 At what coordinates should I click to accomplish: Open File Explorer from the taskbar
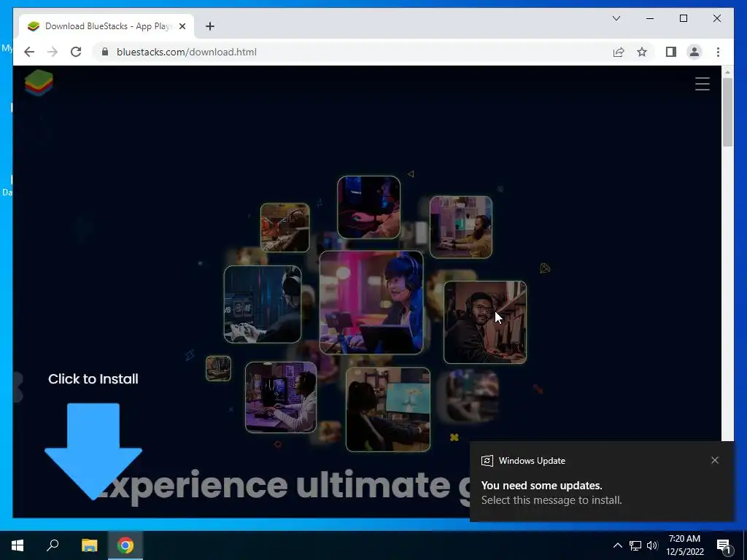[89, 545]
